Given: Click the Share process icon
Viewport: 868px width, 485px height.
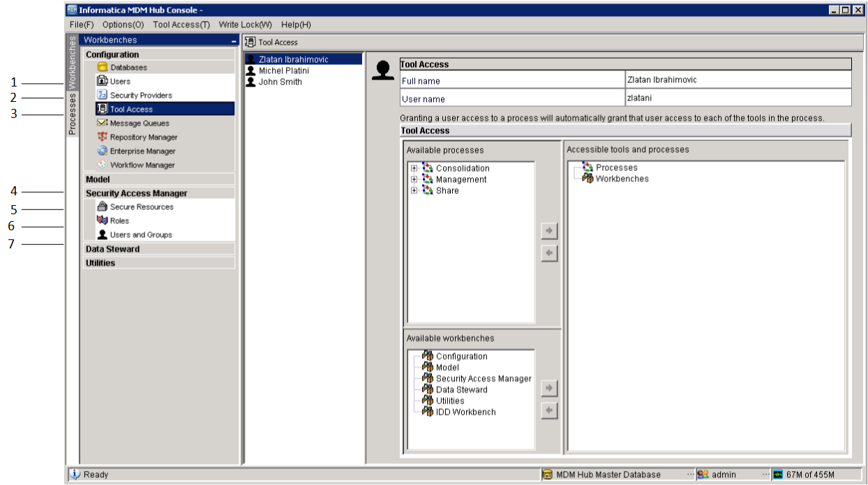Looking at the screenshot, I should tap(428, 191).
